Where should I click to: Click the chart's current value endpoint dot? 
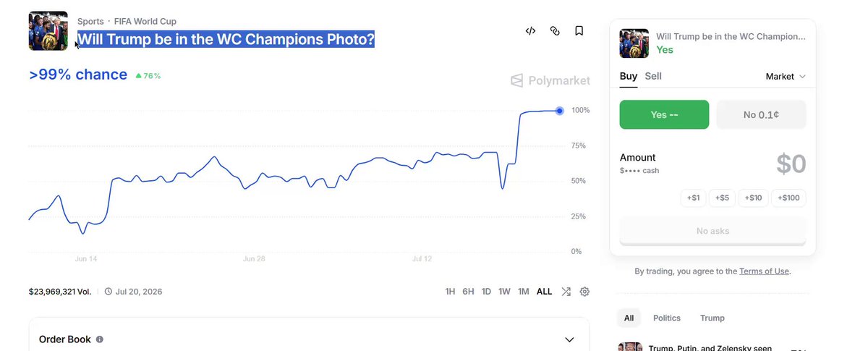click(560, 111)
